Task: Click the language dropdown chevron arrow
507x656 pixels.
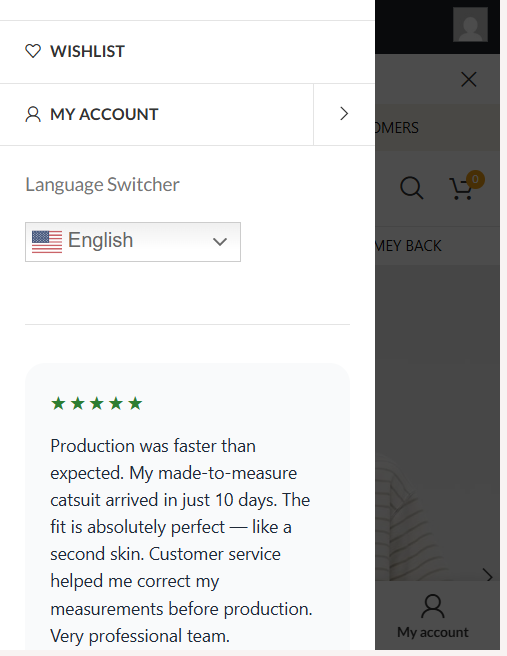Action: pos(220,242)
